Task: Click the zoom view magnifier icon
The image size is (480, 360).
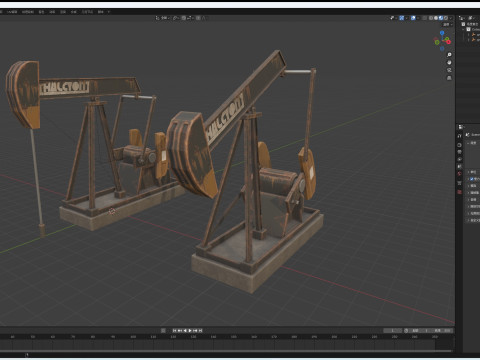Action: coord(449,55)
